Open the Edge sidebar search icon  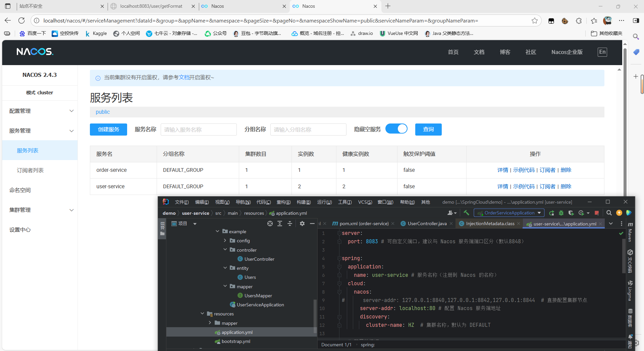tap(636, 37)
